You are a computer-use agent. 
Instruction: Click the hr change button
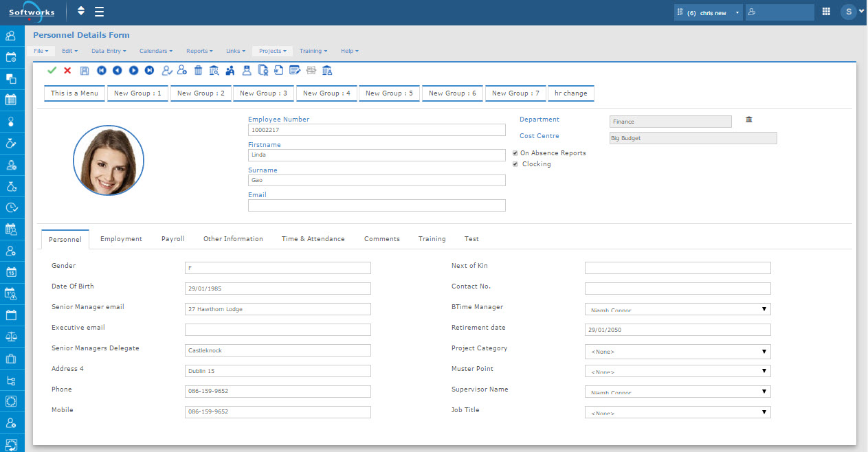coord(570,93)
